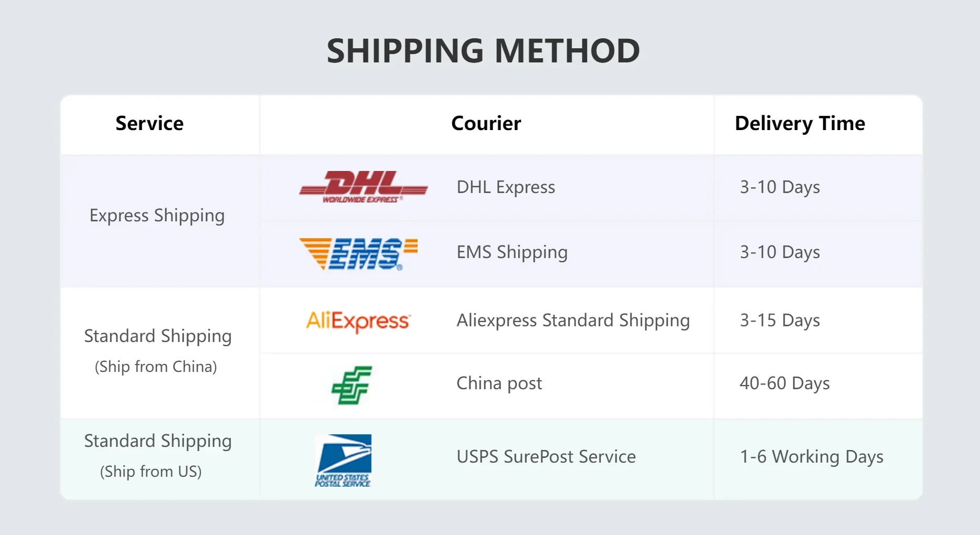The image size is (980, 535).
Task: Select the Express Shipping service cell
Action: [x=157, y=216]
